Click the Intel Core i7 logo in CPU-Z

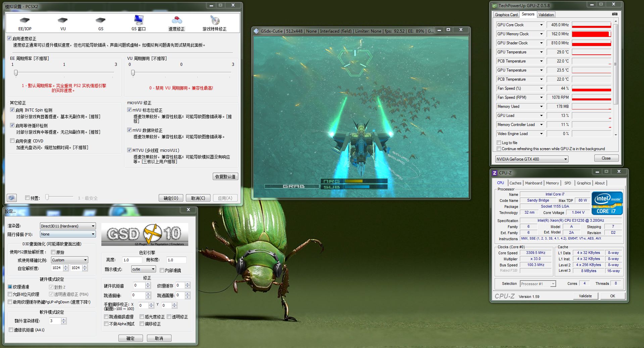click(x=607, y=203)
